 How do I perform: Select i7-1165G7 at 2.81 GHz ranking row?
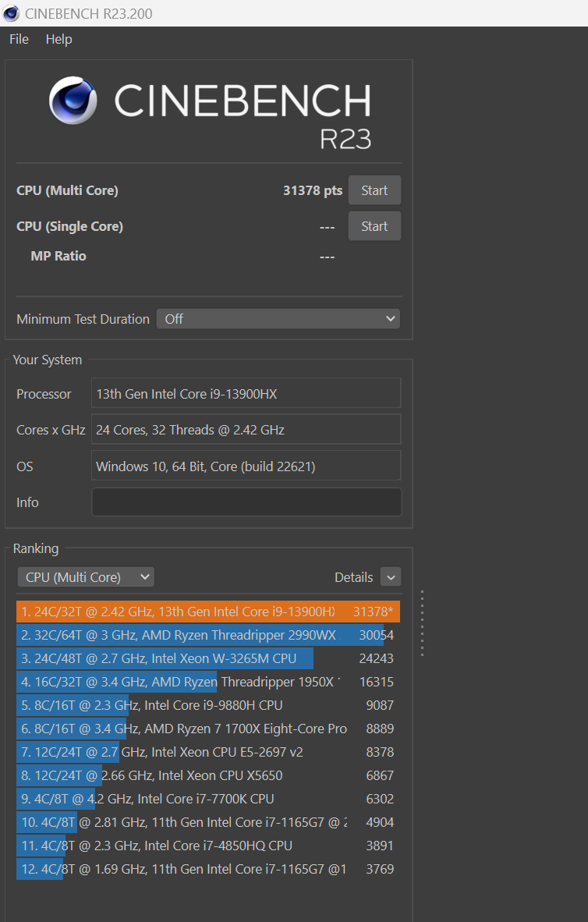(x=208, y=822)
